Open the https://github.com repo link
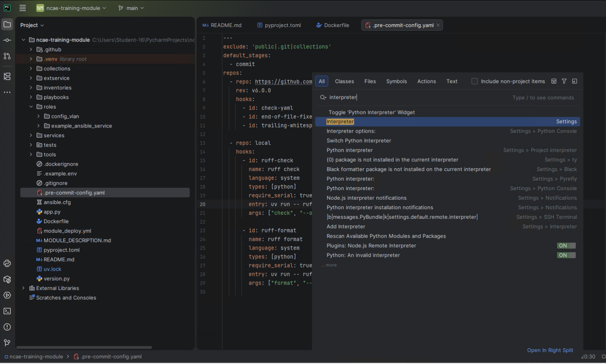606x364 pixels. click(283, 82)
